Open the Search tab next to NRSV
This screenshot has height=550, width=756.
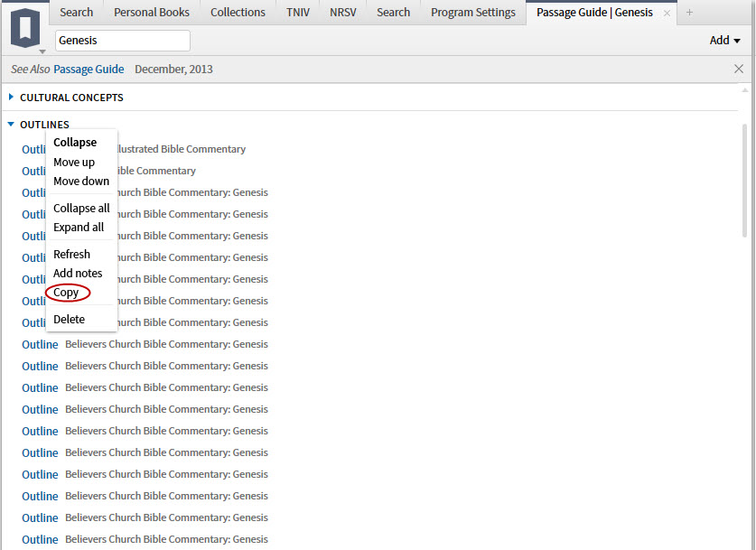tap(394, 13)
